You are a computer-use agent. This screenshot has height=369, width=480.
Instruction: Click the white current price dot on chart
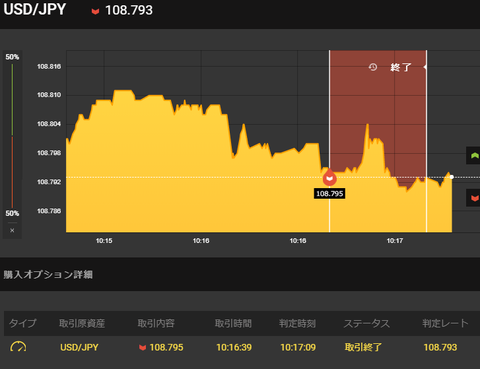click(x=452, y=177)
